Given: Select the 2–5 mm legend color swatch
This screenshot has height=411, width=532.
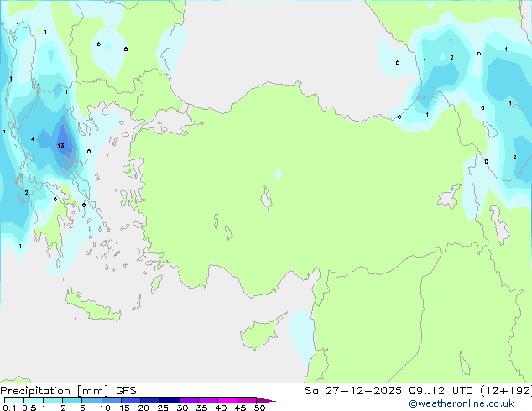Looking at the screenshot, I should [x=72, y=400].
